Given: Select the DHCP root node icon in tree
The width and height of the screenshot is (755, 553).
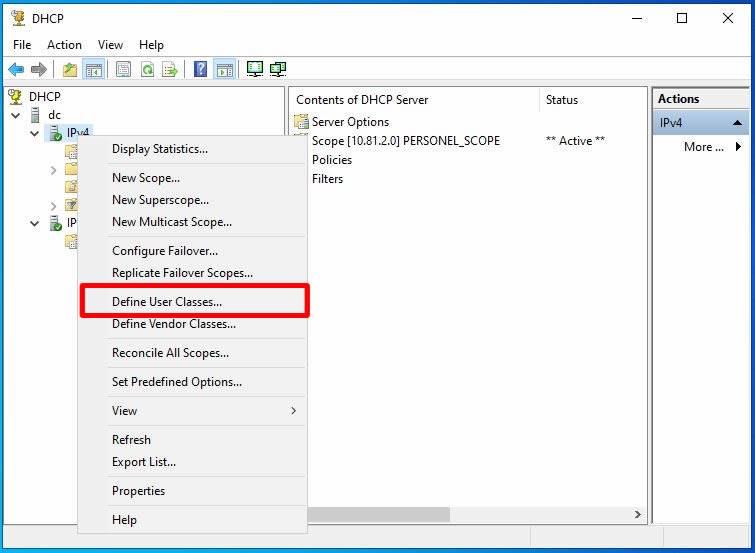Looking at the screenshot, I should point(15,97).
